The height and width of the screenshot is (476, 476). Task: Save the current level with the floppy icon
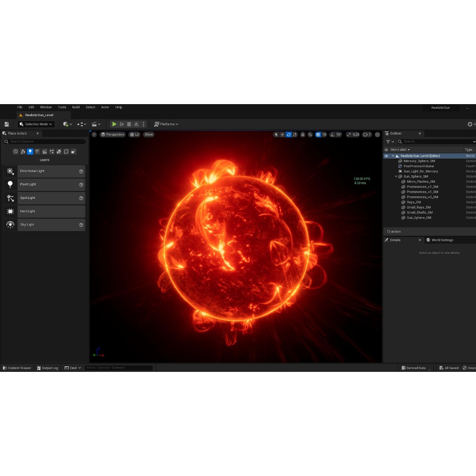pos(7,124)
